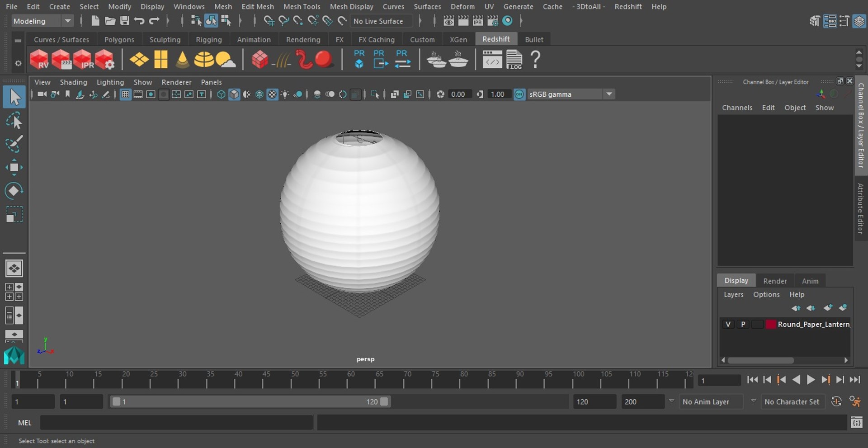Viewport: 868px width, 448px height.
Task: Click the layer editor horizontal scrollbar
Action: point(760,360)
